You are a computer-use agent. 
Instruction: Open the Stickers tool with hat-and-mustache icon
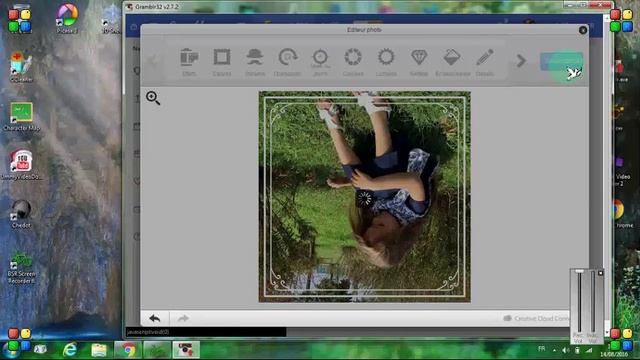click(255, 62)
